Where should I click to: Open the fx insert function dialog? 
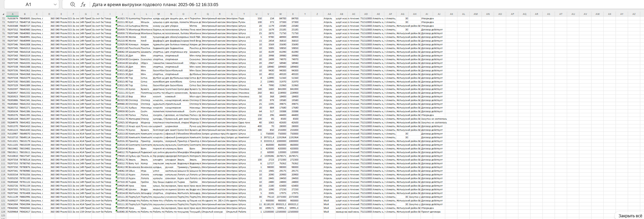[83, 4]
